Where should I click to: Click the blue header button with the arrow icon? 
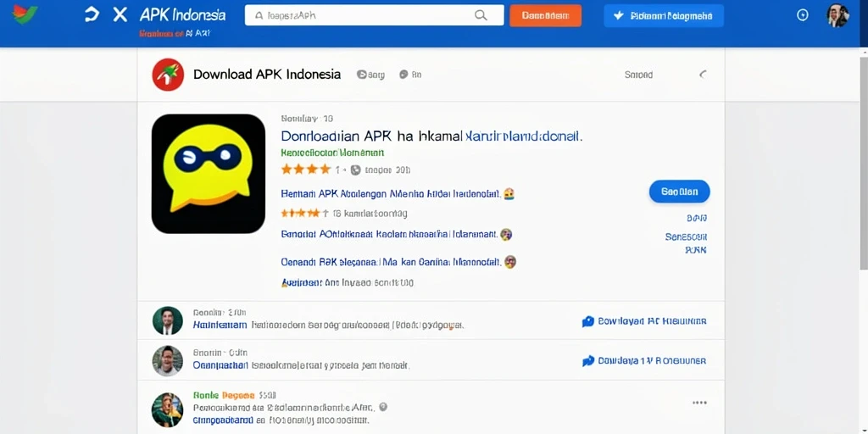pyautogui.click(x=664, y=15)
